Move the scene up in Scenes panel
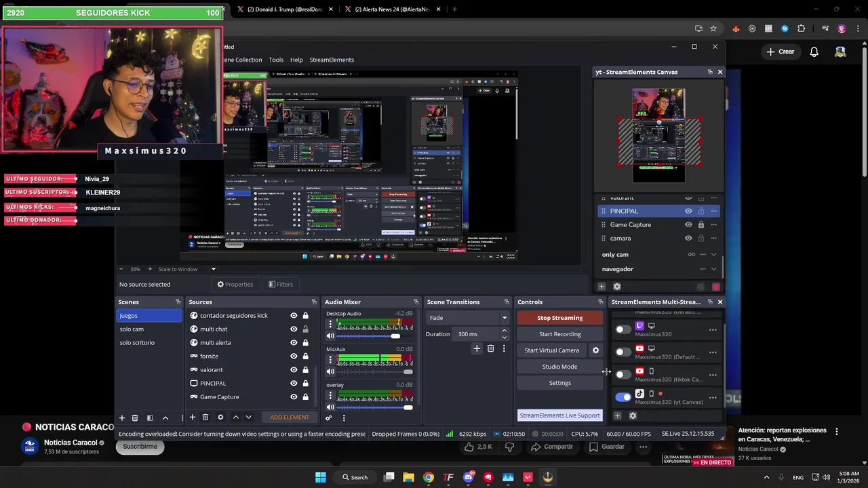Screen dimensions: 868x488 165,418
